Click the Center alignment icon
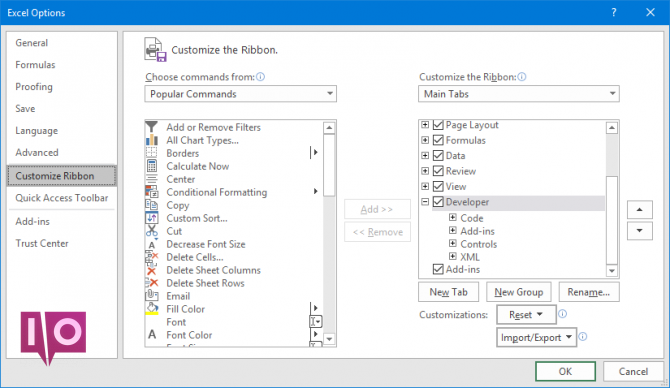Viewport: 670px width, 388px height. 152,179
